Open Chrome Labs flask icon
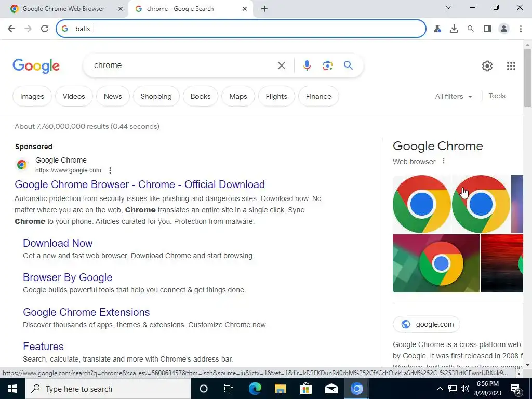This screenshot has height=399, width=532. 437,29
